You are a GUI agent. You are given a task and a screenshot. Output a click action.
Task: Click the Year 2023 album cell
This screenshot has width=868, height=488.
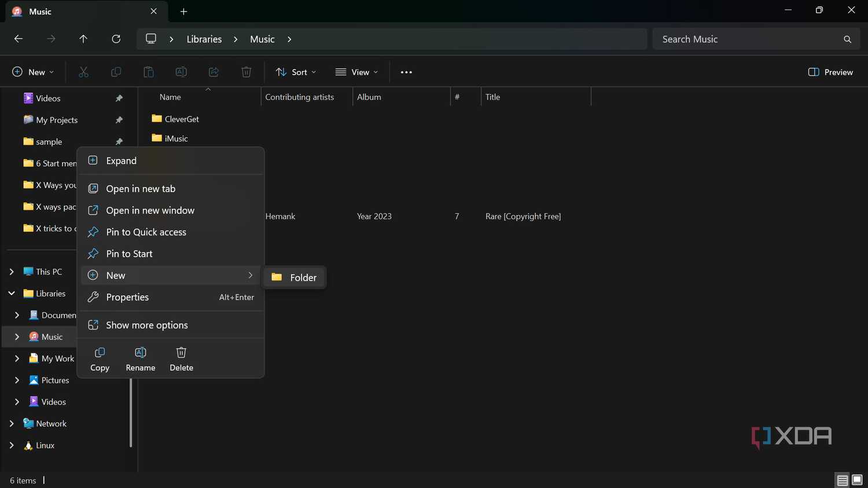pos(374,216)
